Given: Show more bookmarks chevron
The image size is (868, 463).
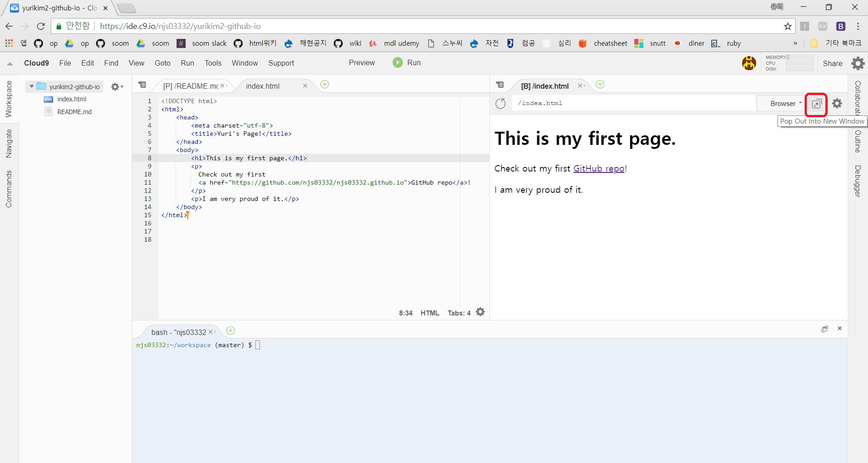Looking at the screenshot, I should pos(796,43).
